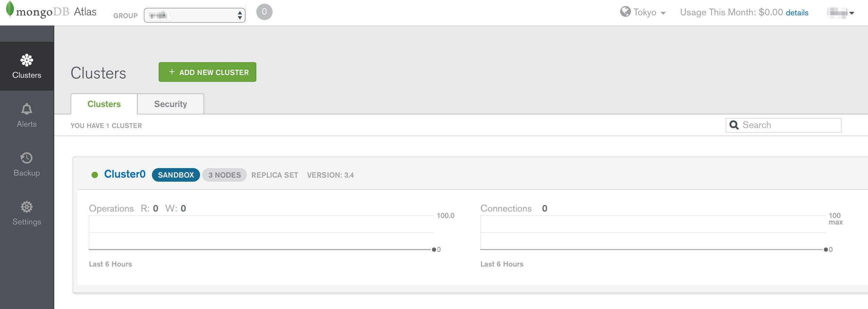Select the Clusters tab
Screen dimensions: 868x309
click(x=104, y=104)
